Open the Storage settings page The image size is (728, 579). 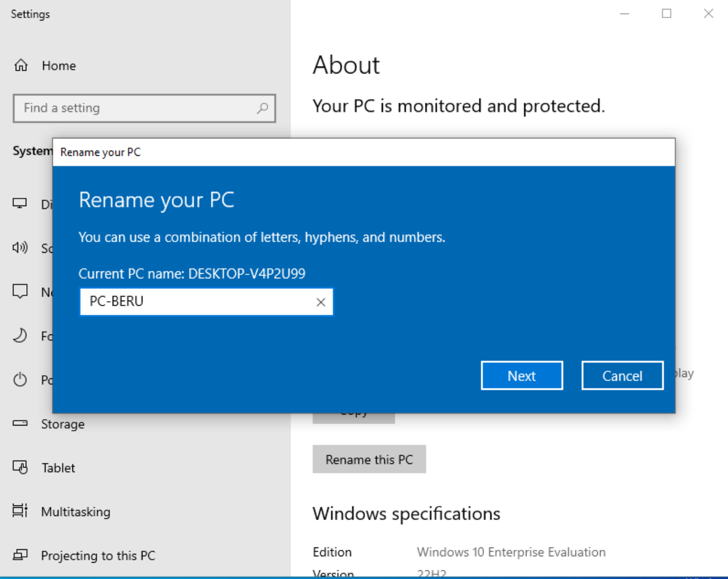(62, 424)
